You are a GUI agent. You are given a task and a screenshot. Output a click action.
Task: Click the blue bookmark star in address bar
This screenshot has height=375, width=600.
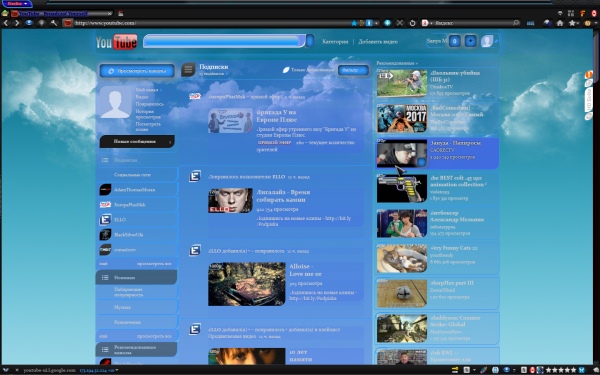pos(354,23)
